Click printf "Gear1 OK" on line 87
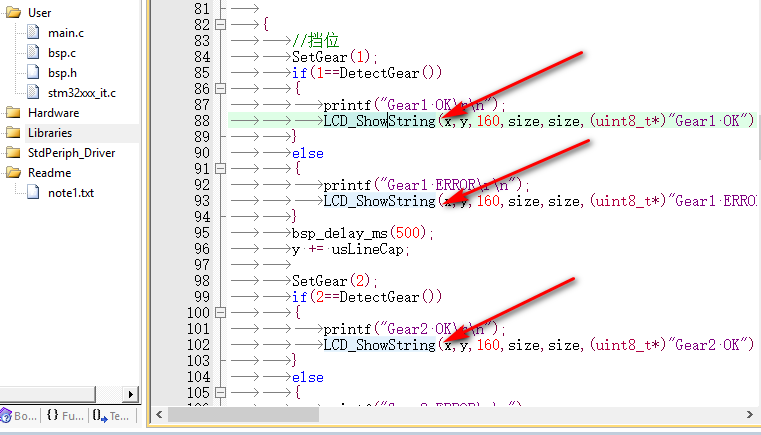Screen dimensions: 761x435 pos(415,105)
